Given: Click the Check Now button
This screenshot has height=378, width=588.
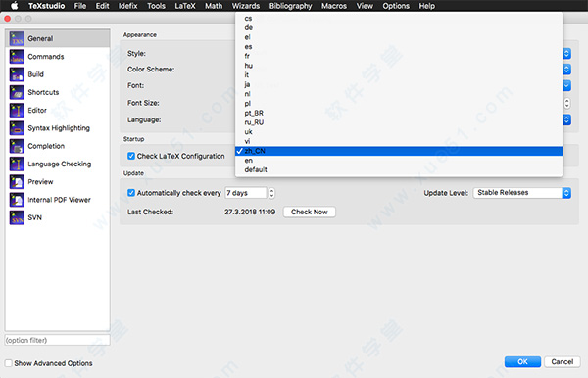Looking at the screenshot, I should 310,212.
